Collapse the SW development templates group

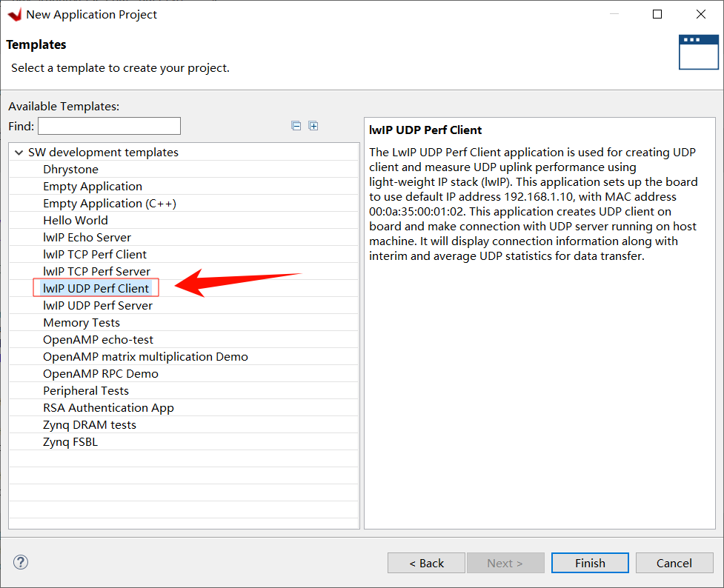tap(18, 152)
